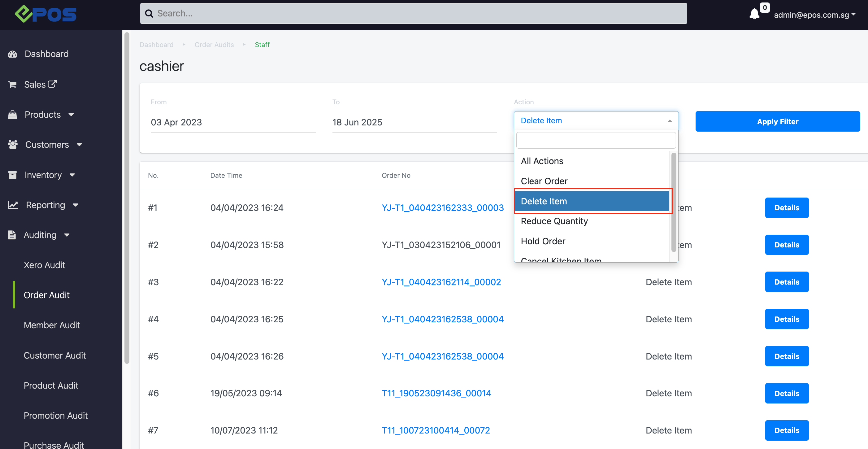Click the Inventory box icon
Image resolution: width=868 pixels, height=449 pixels.
click(x=12, y=175)
